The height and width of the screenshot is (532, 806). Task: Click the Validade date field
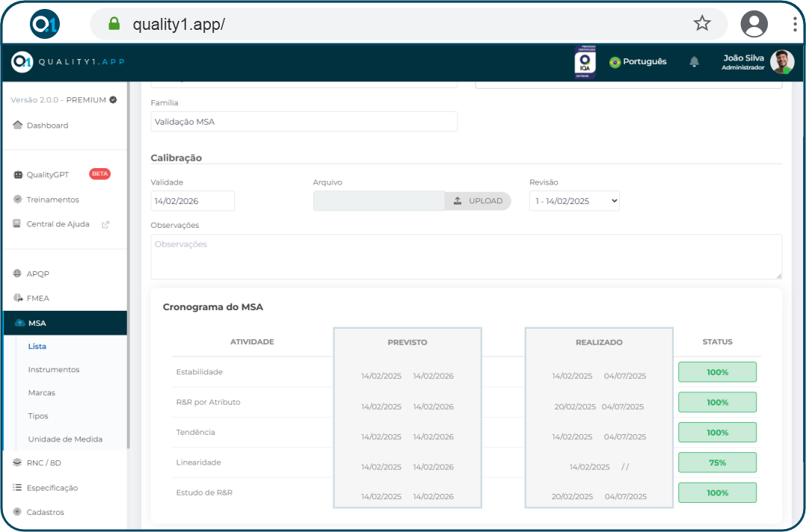pyautogui.click(x=192, y=201)
